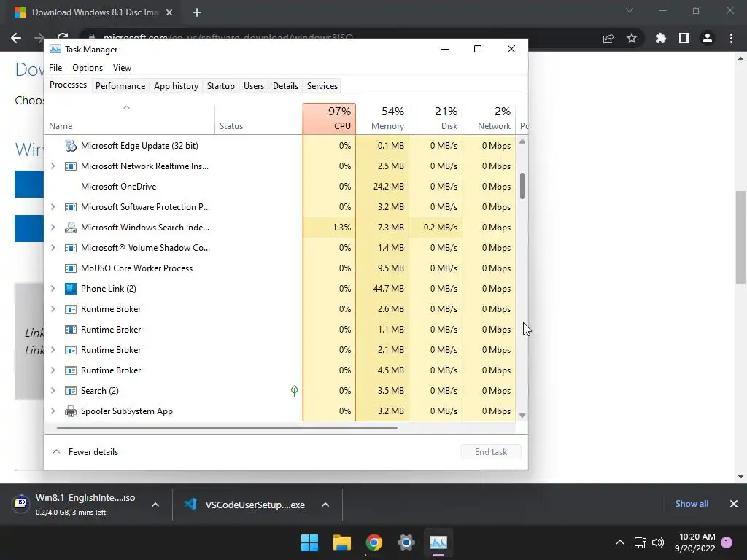Bookmark page with the star icon in Chrome
The image size is (747, 560).
pyautogui.click(x=632, y=38)
